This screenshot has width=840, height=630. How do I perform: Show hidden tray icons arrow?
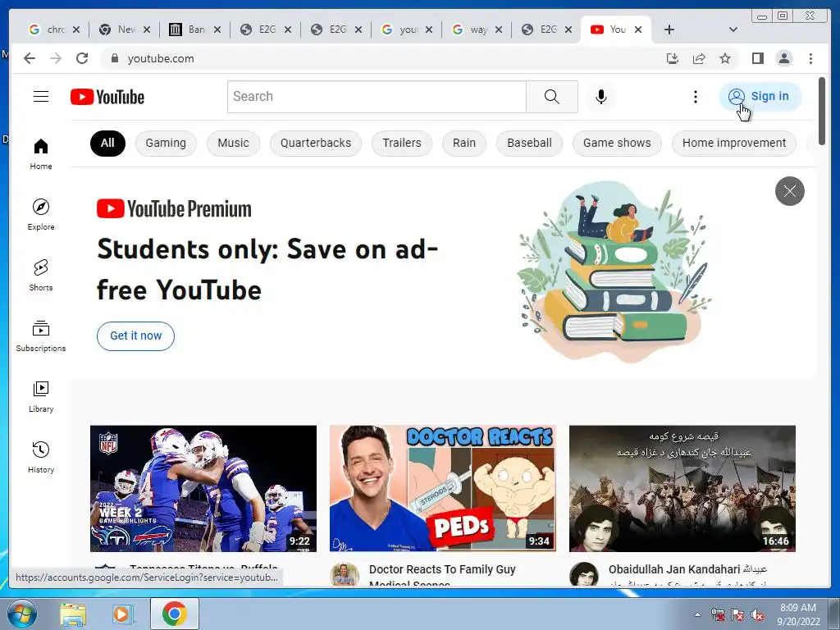click(697, 614)
